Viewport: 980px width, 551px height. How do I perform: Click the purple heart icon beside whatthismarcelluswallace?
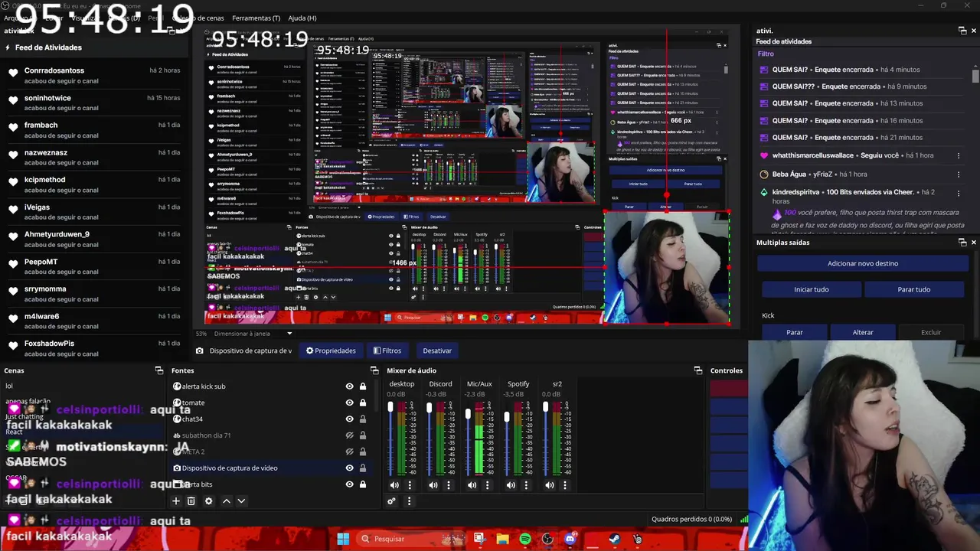pyautogui.click(x=763, y=155)
